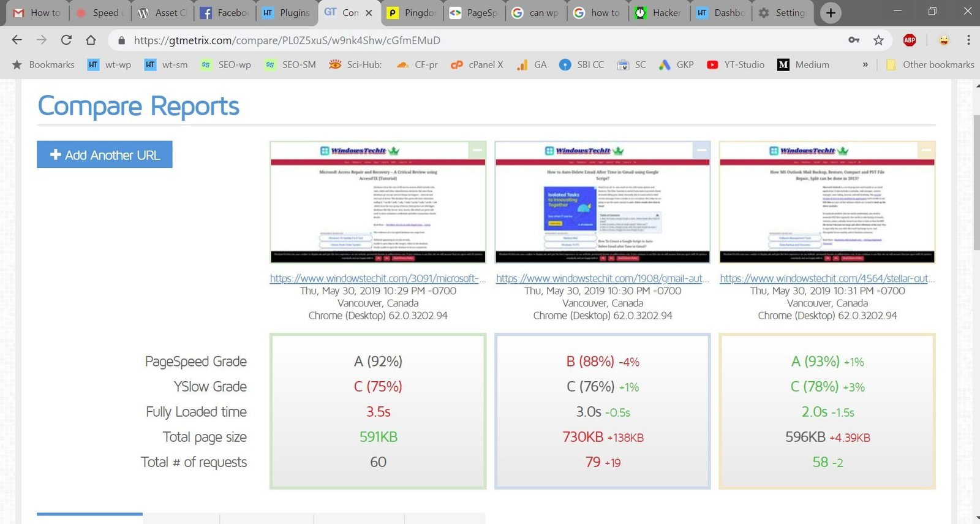Expand the hidden bookmarks overflow chevron

click(865, 65)
